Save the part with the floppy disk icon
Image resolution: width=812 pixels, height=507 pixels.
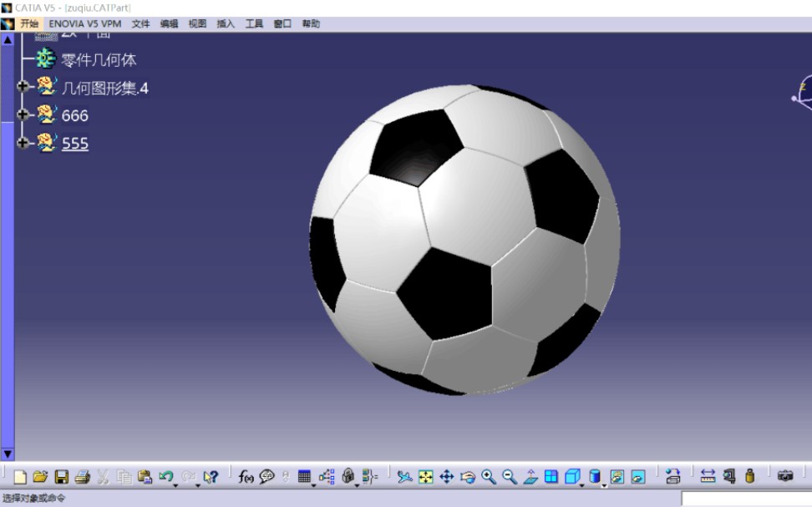[62, 476]
